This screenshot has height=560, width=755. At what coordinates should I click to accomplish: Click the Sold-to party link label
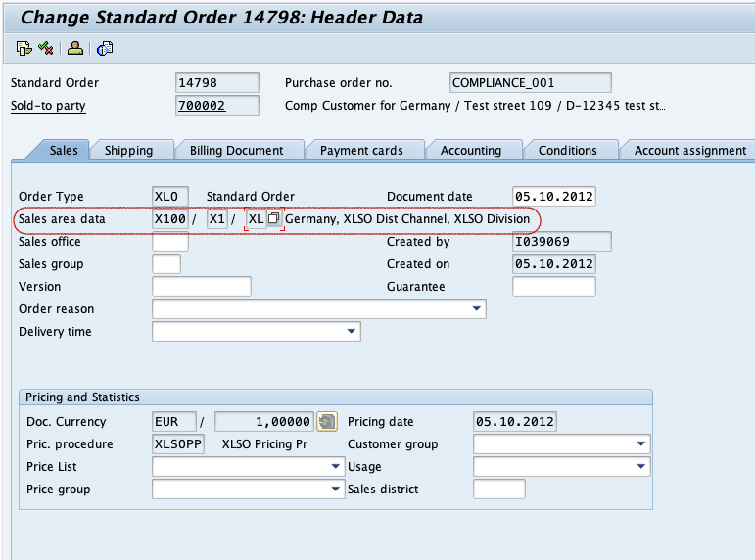(x=48, y=106)
